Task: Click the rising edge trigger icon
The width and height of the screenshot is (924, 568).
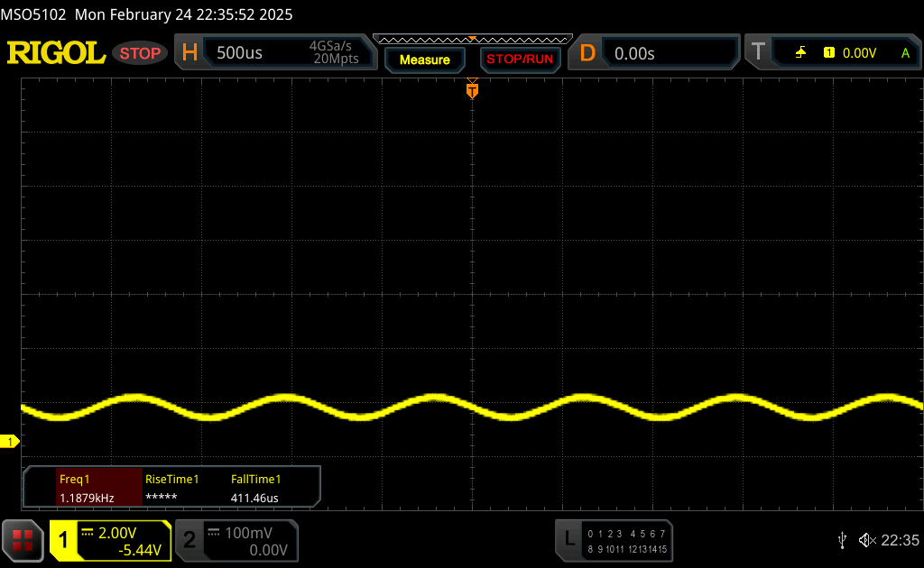Action: [x=800, y=53]
